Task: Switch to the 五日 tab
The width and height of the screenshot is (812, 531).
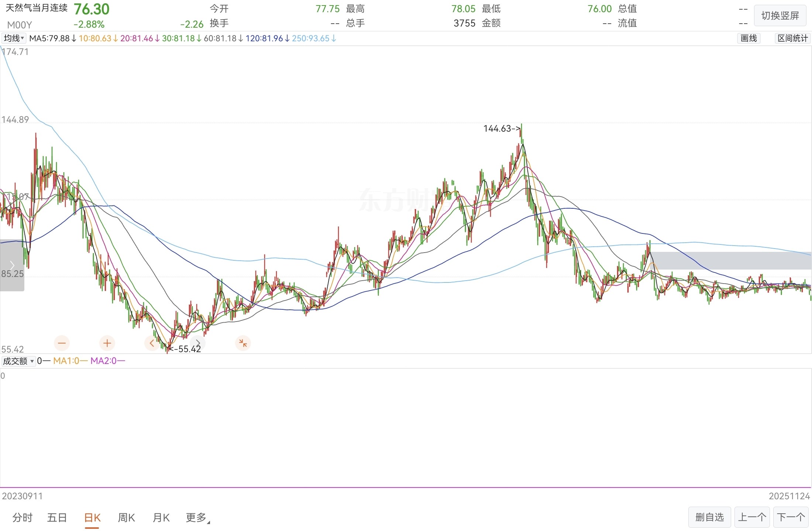Action: tap(57, 518)
